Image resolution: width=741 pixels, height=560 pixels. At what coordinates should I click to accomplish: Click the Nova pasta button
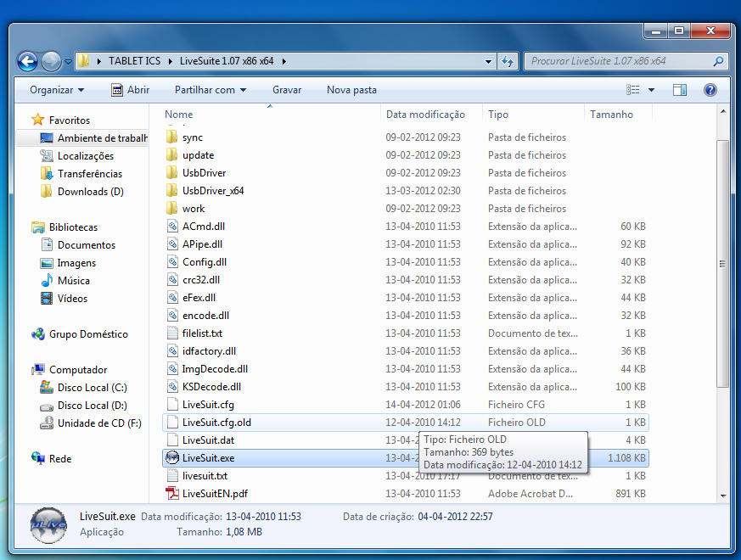351,90
